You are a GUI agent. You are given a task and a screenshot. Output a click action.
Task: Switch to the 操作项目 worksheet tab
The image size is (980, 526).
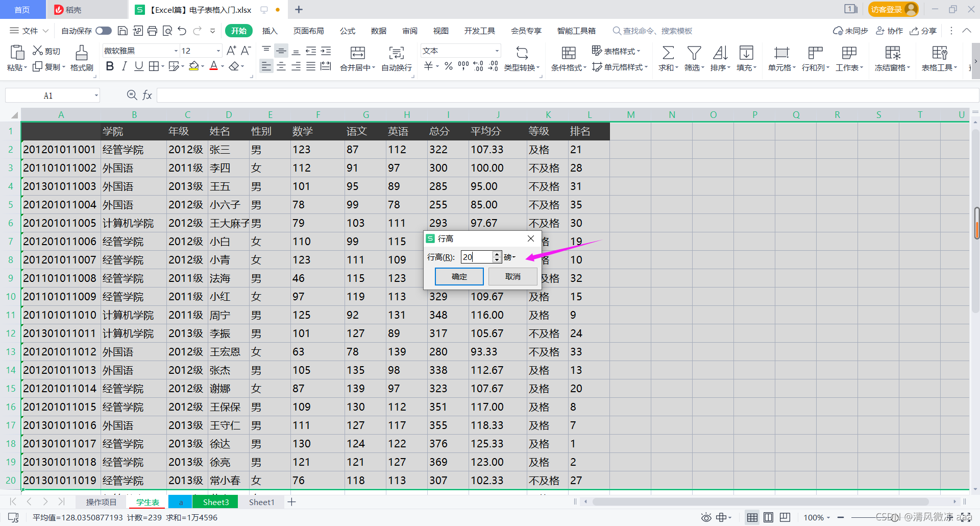coord(101,502)
